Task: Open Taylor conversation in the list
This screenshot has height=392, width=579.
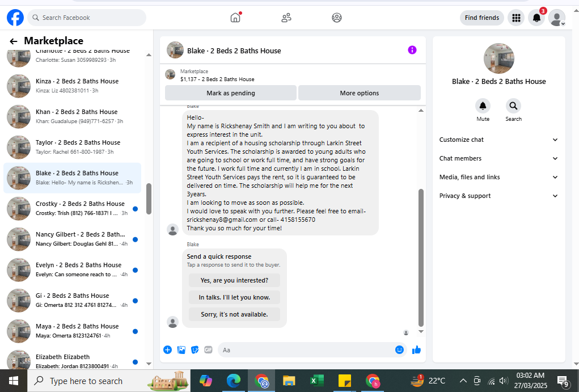Action: pos(73,147)
